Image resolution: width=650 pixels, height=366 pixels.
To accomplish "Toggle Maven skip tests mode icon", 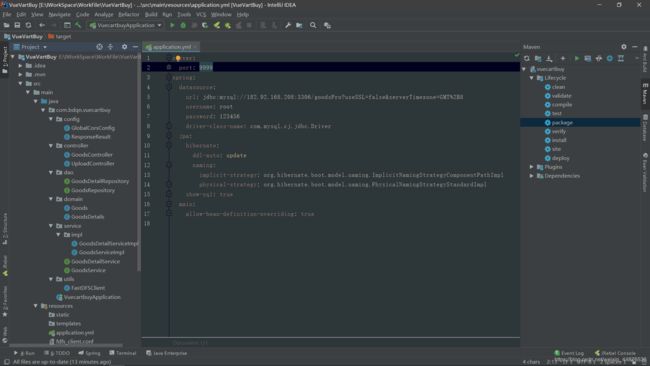I will point(610,58).
